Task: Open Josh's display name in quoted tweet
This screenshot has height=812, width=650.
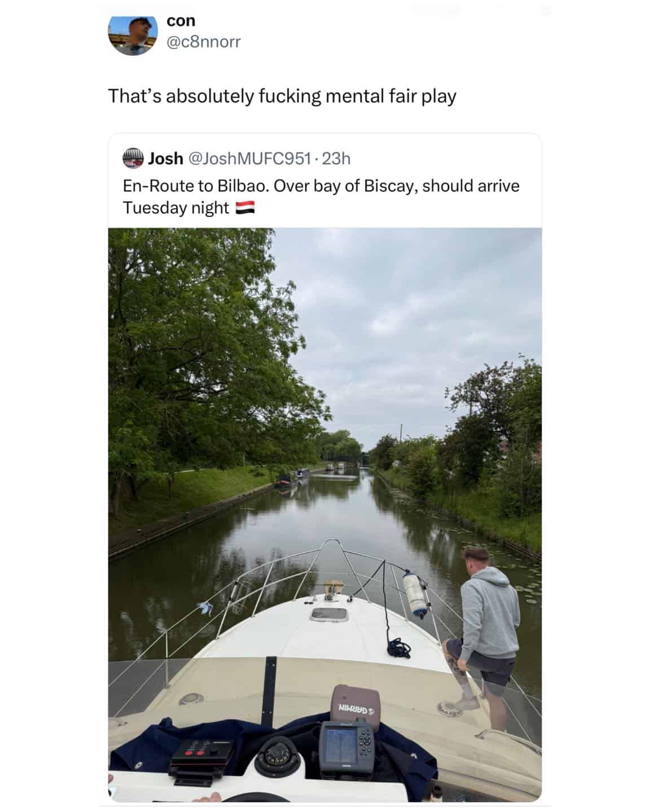Action: pos(165,158)
